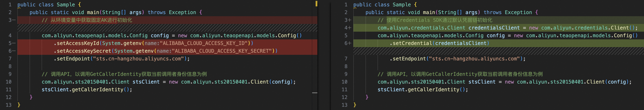The height and width of the screenshot is (110, 644).
Task: Click line number 3− in the left pane
Action: (12, 20)
